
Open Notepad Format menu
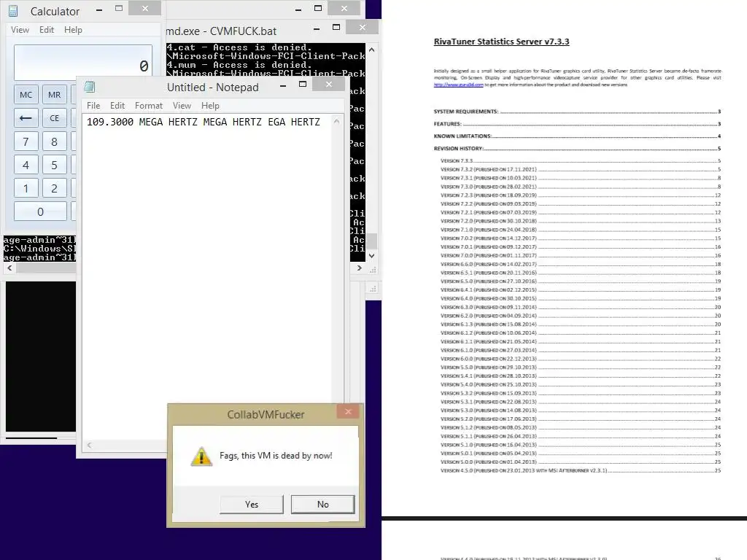[x=149, y=105]
